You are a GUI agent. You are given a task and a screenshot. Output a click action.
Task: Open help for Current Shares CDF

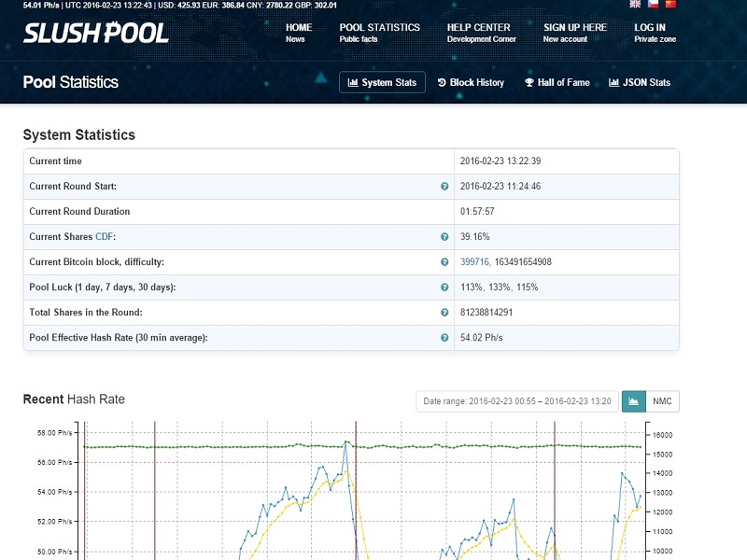pos(444,237)
